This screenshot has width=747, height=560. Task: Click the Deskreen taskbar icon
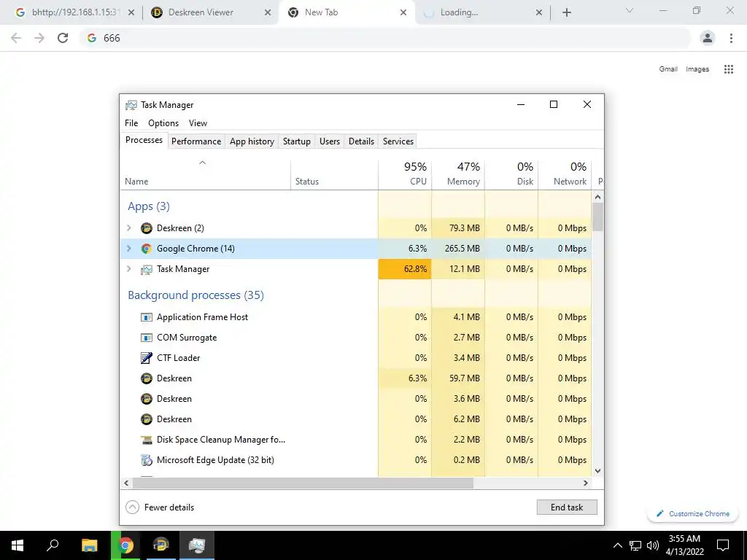pos(161,545)
